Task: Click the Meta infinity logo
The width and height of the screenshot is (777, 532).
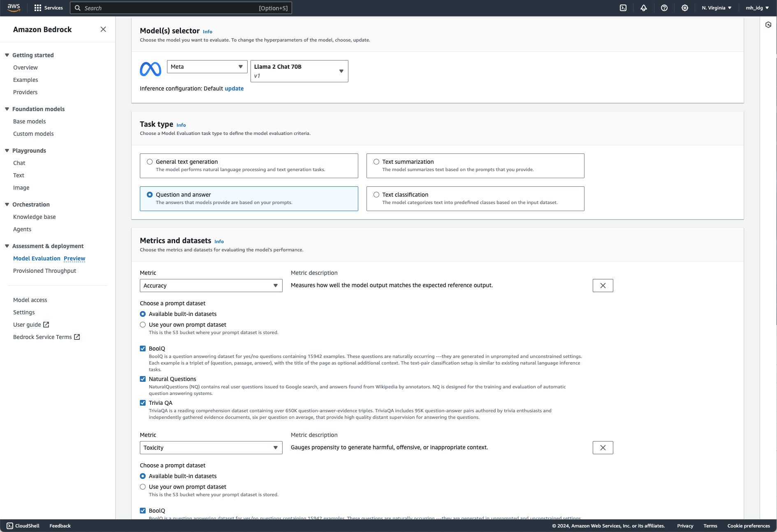Action: (151, 69)
